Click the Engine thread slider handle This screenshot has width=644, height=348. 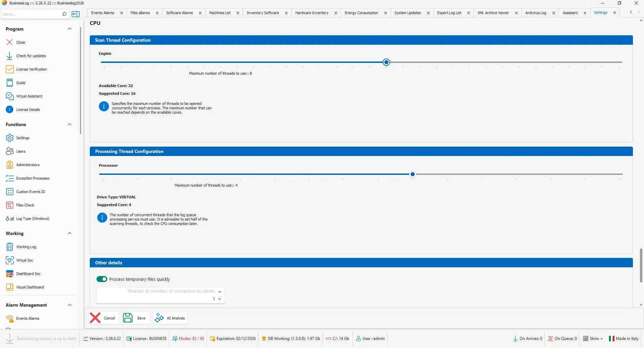386,62
